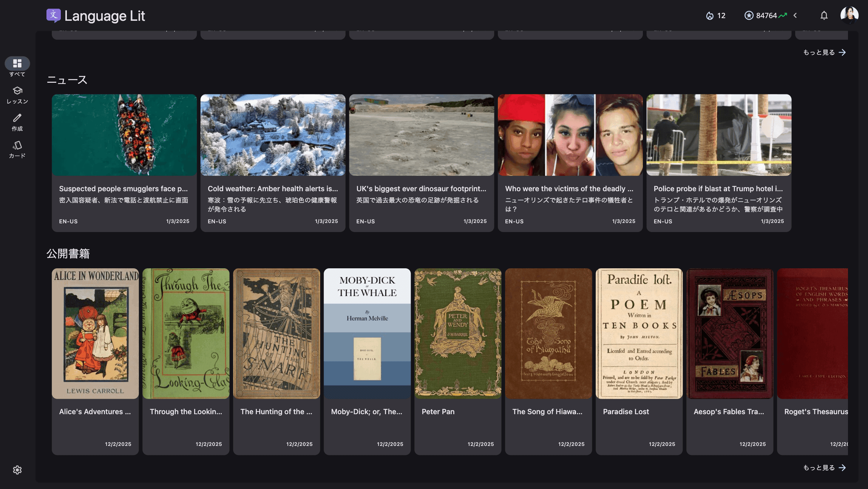The height and width of the screenshot is (489, 868).
Task: Open Alice's Adventures book card
Action: [95, 362]
